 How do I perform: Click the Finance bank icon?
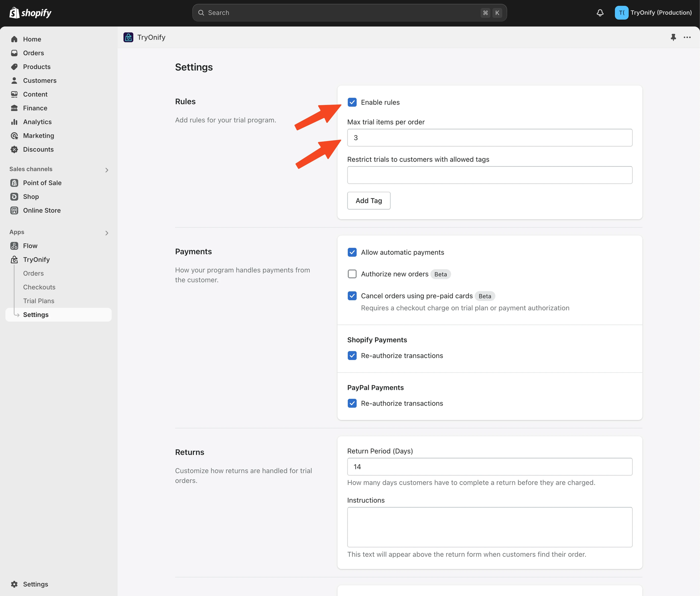click(x=14, y=108)
